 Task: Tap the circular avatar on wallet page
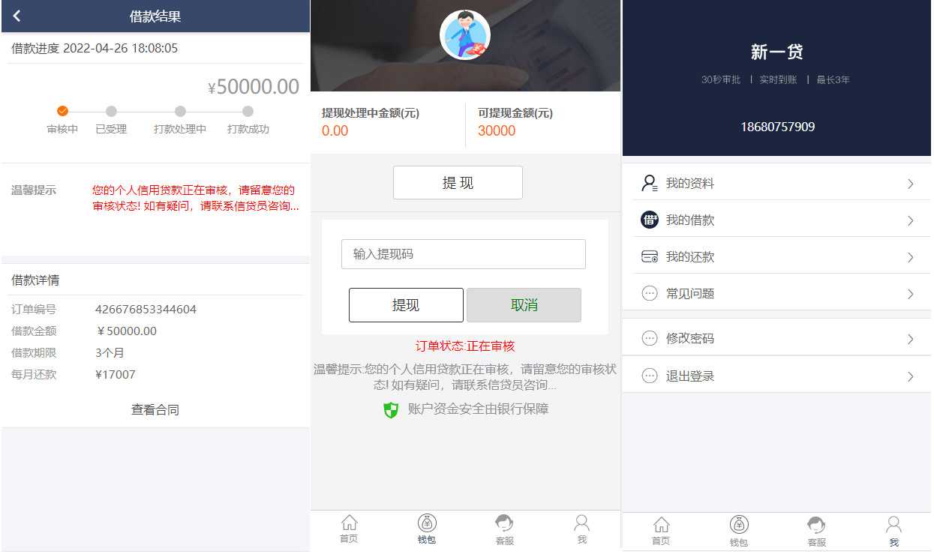point(465,35)
